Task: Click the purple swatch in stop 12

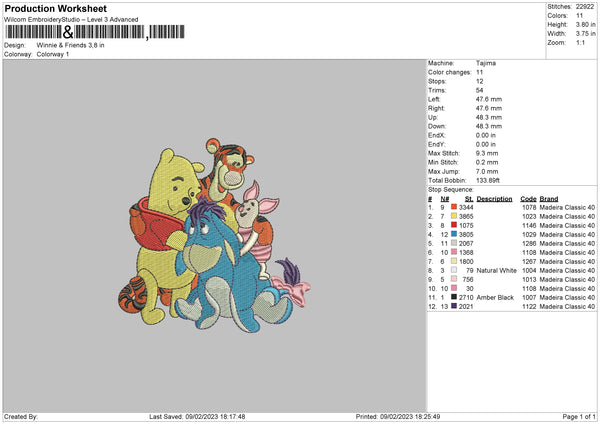Action: 454,307
